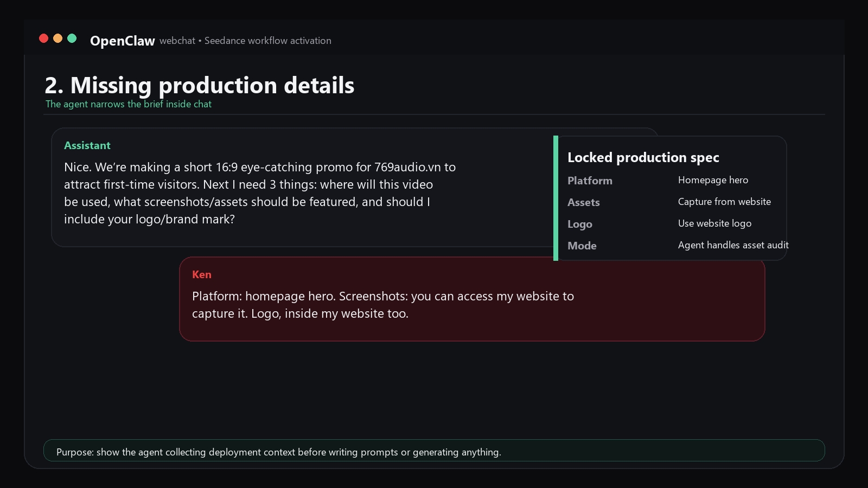Click the 'Homepage hero' spec value
Viewport: 868px width, 488px height.
point(713,180)
